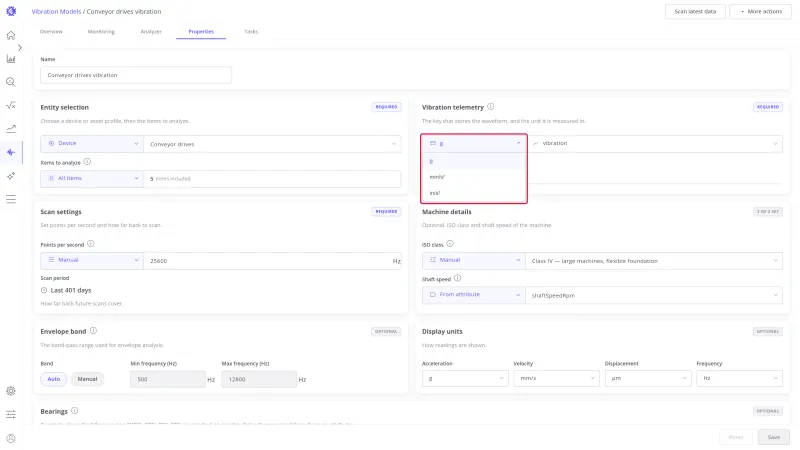Image resolution: width=800 pixels, height=450 pixels.
Task: Switch to the Overview tab
Action: pyautogui.click(x=51, y=32)
